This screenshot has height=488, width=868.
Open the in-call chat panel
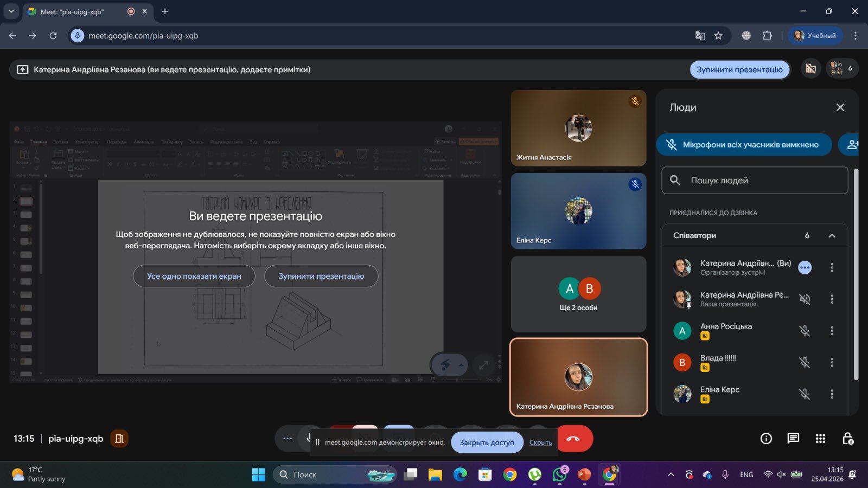pyautogui.click(x=793, y=439)
